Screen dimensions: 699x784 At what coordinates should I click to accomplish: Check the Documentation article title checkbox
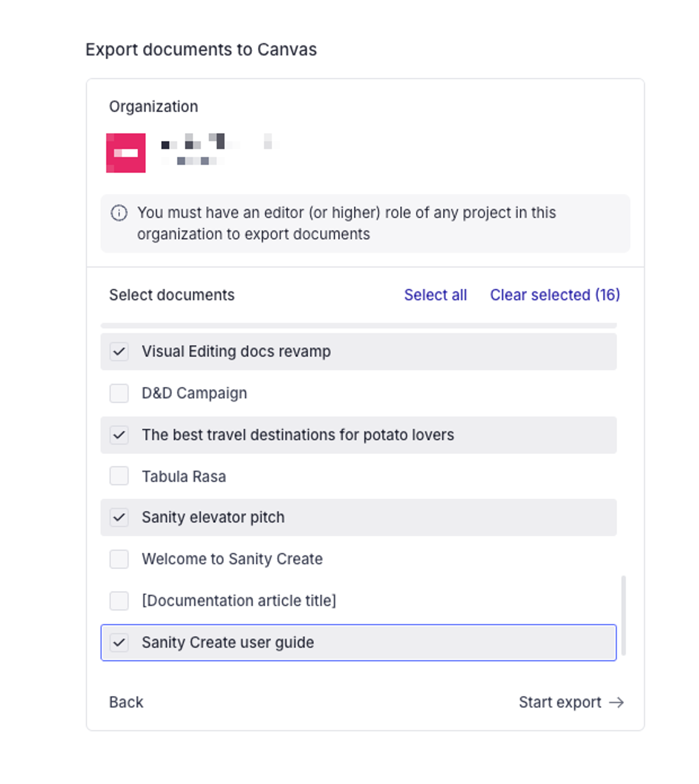[119, 601]
